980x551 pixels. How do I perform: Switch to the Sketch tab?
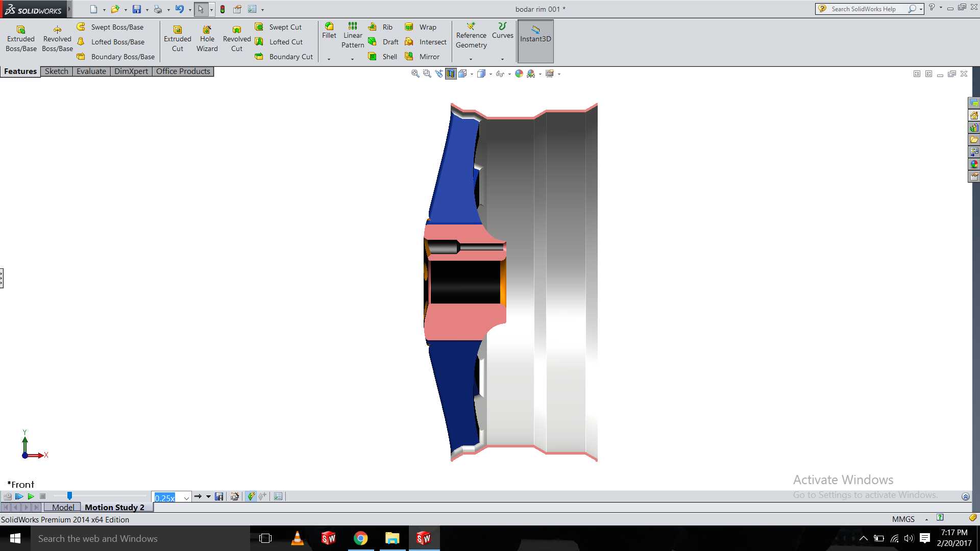pyautogui.click(x=56, y=71)
